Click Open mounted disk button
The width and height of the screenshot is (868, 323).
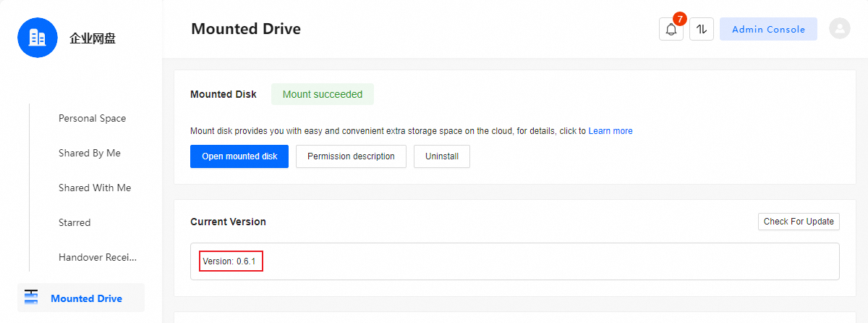coord(239,156)
